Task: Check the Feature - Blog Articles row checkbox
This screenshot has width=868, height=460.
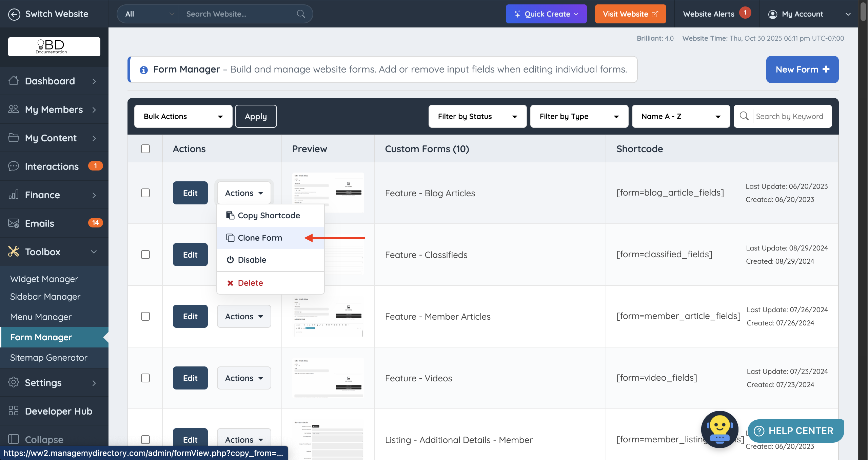Action: pyautogui.click(x=145, y=193)
